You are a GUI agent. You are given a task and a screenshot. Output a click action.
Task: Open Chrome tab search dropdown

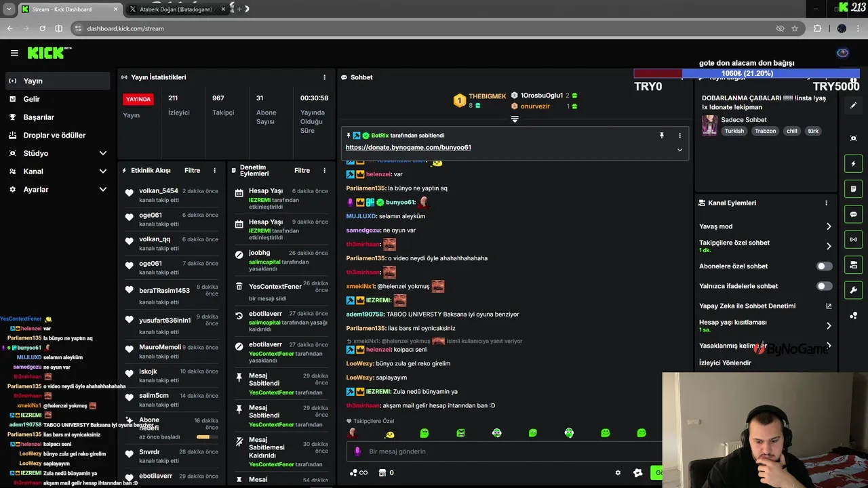tap(9, 9)
